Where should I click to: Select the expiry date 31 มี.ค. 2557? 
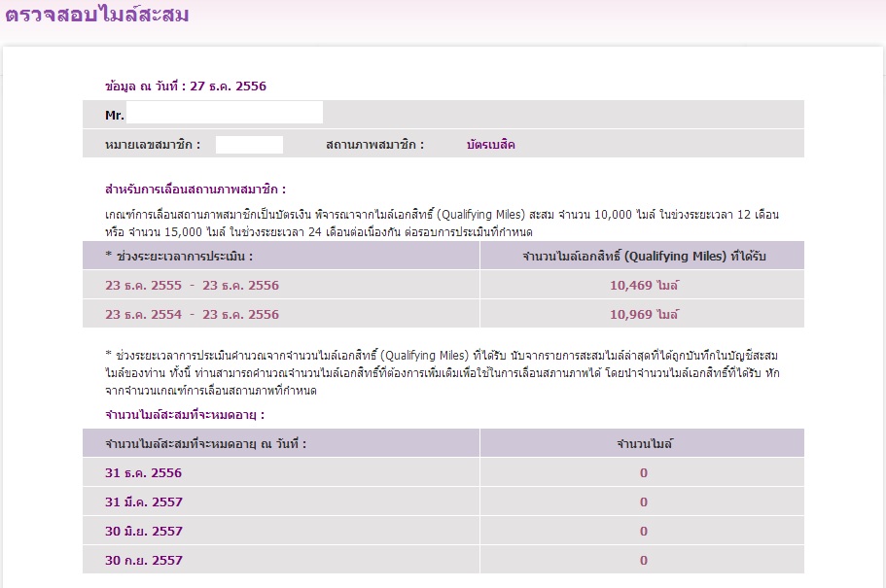144,502
